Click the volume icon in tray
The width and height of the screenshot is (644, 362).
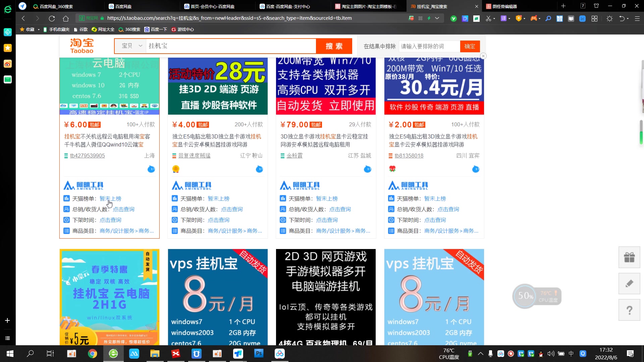click(x=551, y=354)
